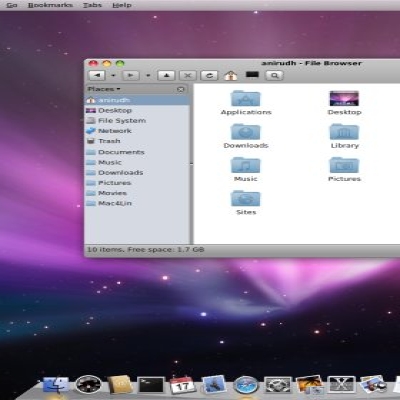Open Music bookmark in the sidebar
Viewport: 400px width, 400px height.
click(137, 162)
